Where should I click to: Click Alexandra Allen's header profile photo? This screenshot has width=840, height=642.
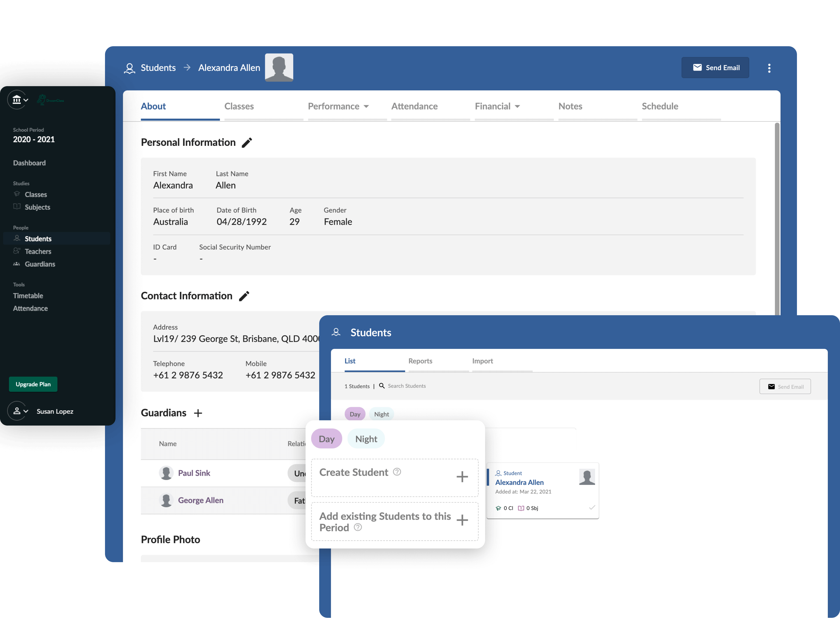click(279, 67)
